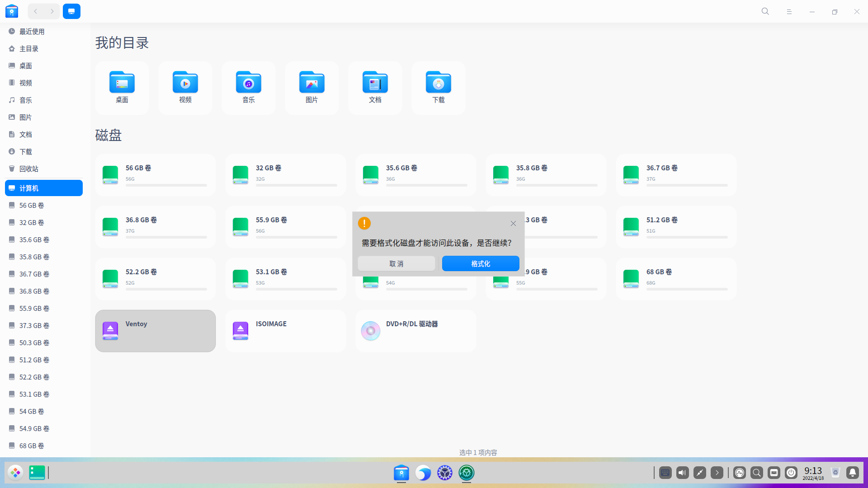This screenshot has width=868, height=488.
Task: Open the search icon in the title bar
Action: [x=765, y=11]
